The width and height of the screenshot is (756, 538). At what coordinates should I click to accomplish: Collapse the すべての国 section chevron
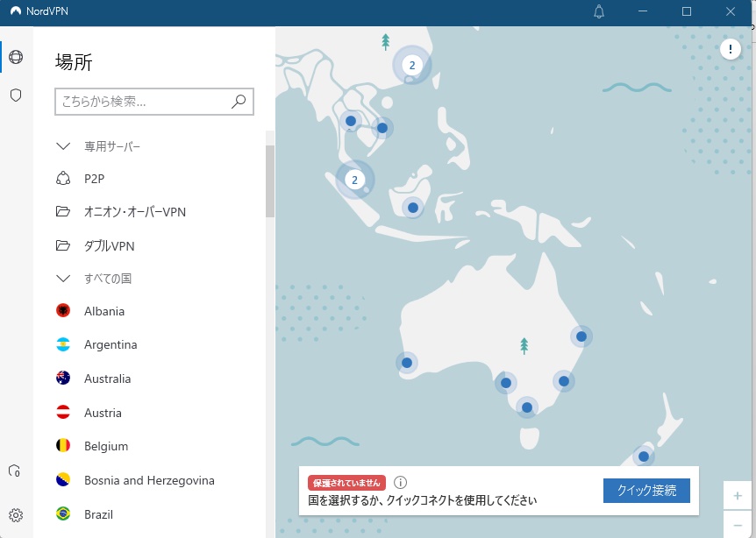63,279
